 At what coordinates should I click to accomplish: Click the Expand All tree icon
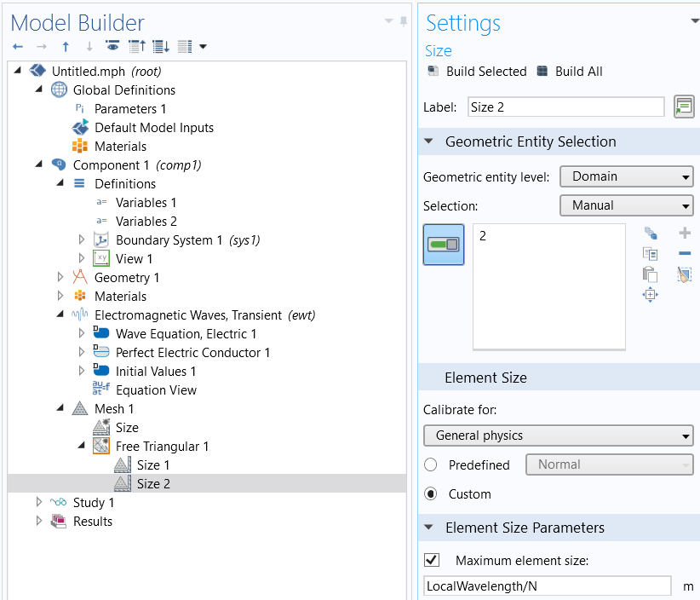click(x=160, y=46)
